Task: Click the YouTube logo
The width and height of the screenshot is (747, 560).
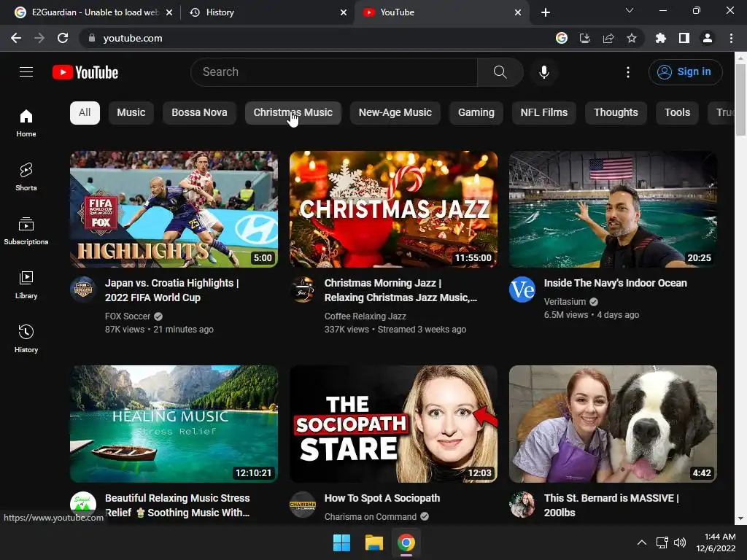Action: click(85, 72)
